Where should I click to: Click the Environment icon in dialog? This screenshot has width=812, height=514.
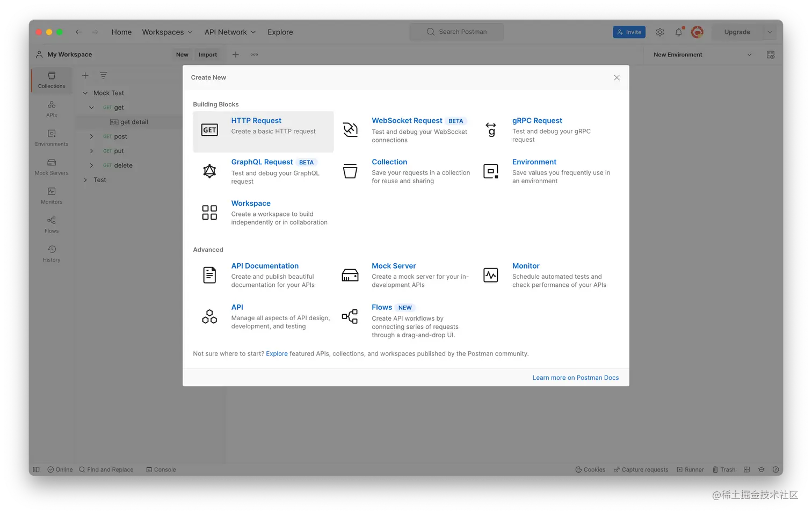pos(491,171)
